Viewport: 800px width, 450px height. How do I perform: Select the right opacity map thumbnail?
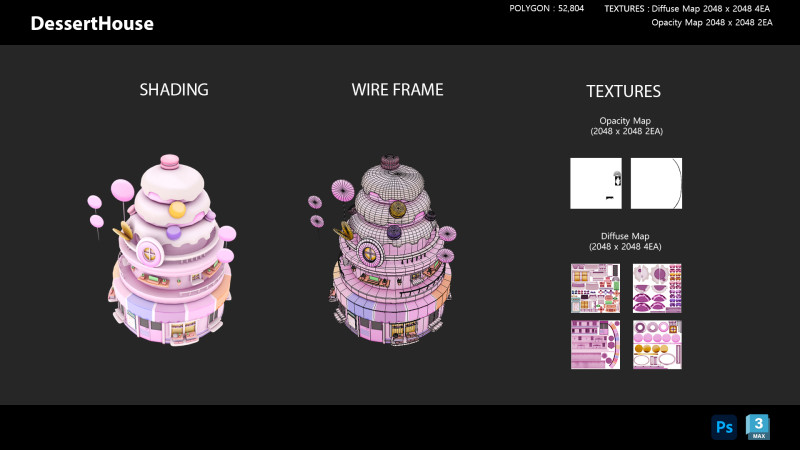(656, 183)
